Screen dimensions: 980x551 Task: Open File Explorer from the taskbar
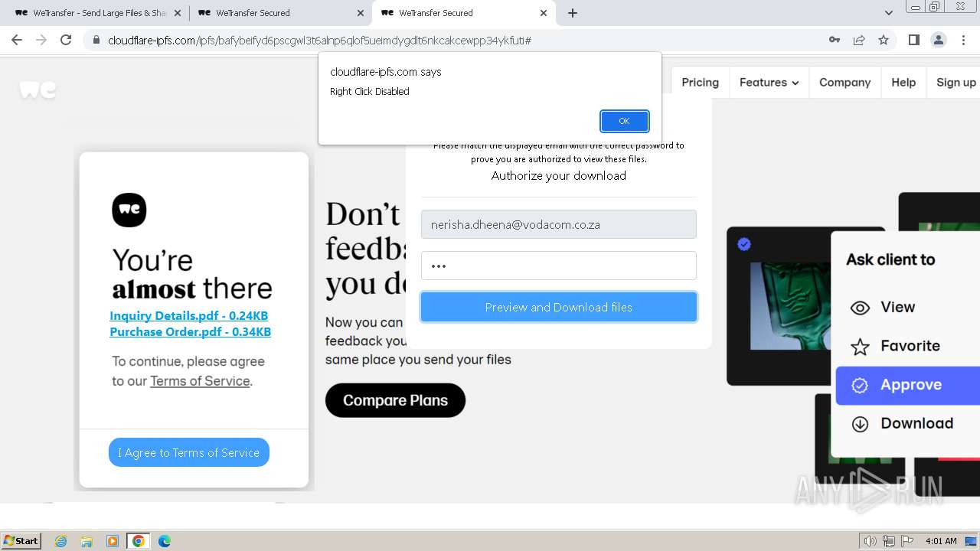click(87, 541)
